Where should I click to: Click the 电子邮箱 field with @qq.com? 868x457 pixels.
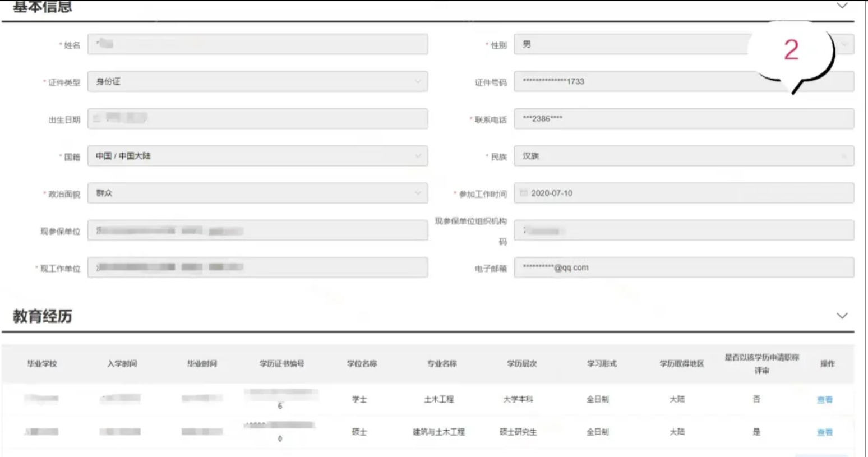[x=684, y=267]
